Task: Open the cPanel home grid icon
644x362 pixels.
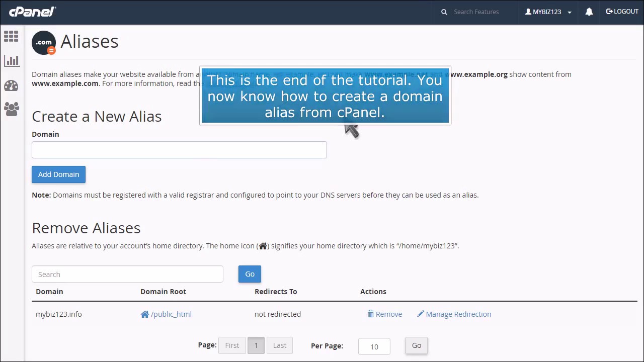Action: pyautogui.click(x=11, y=36)
